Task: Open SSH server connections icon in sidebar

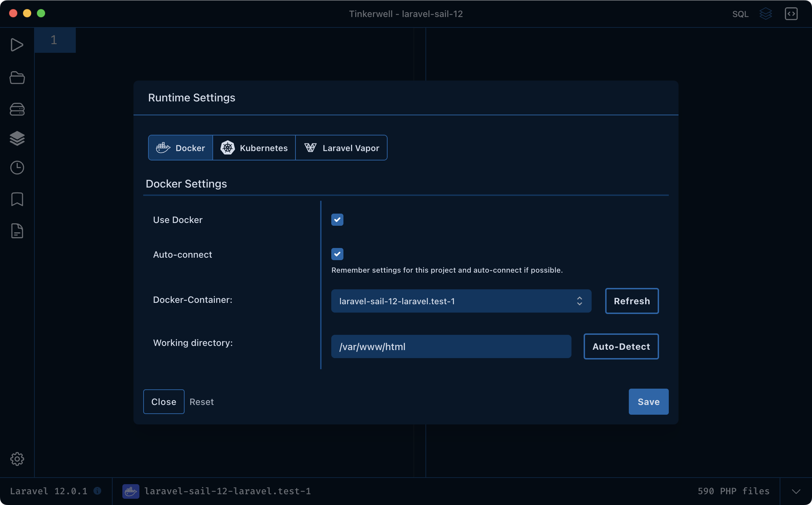Action: [17, 109]
